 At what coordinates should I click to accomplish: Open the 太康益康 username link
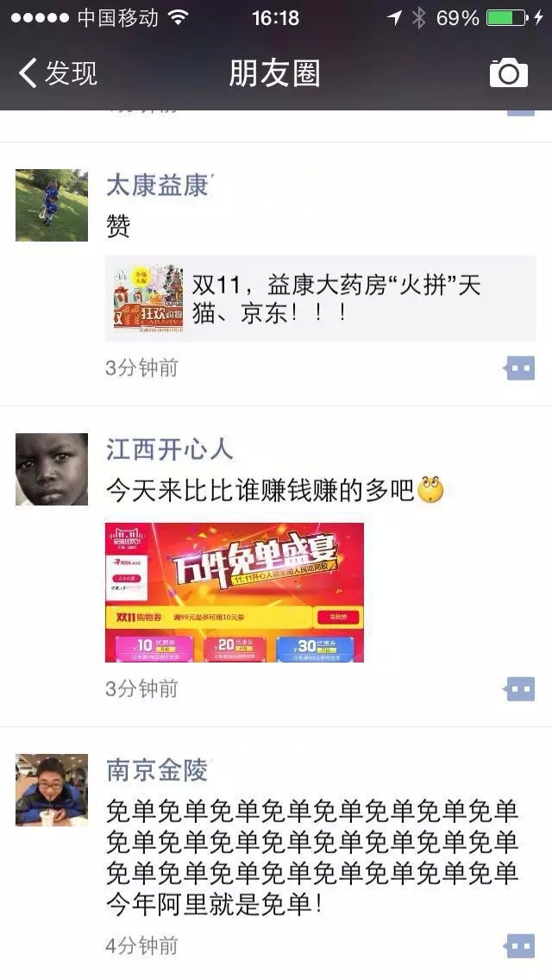click(159, 185)
